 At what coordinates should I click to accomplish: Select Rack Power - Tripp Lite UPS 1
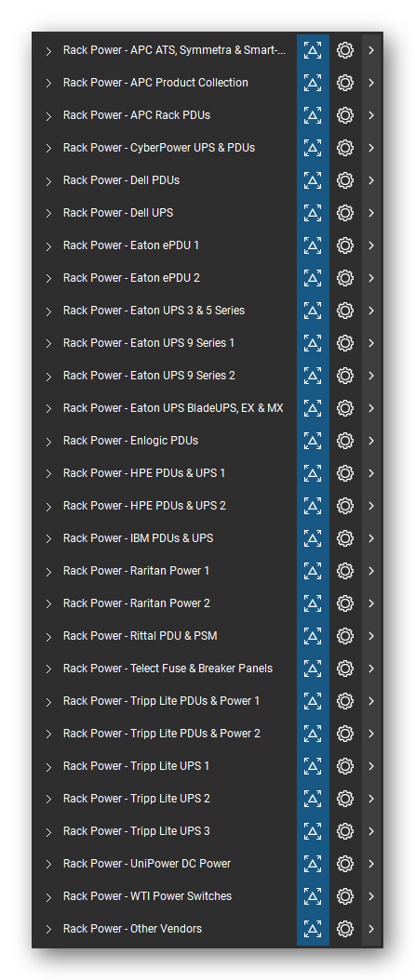click(137, 766)
